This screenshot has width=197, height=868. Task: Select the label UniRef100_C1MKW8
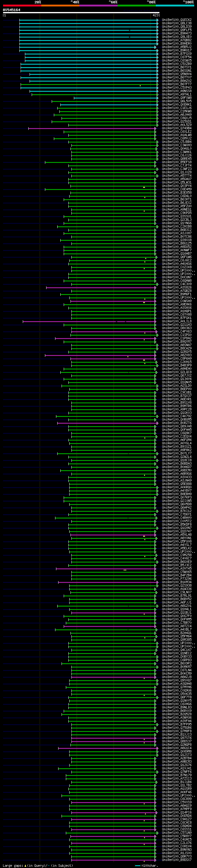(177, 111)
